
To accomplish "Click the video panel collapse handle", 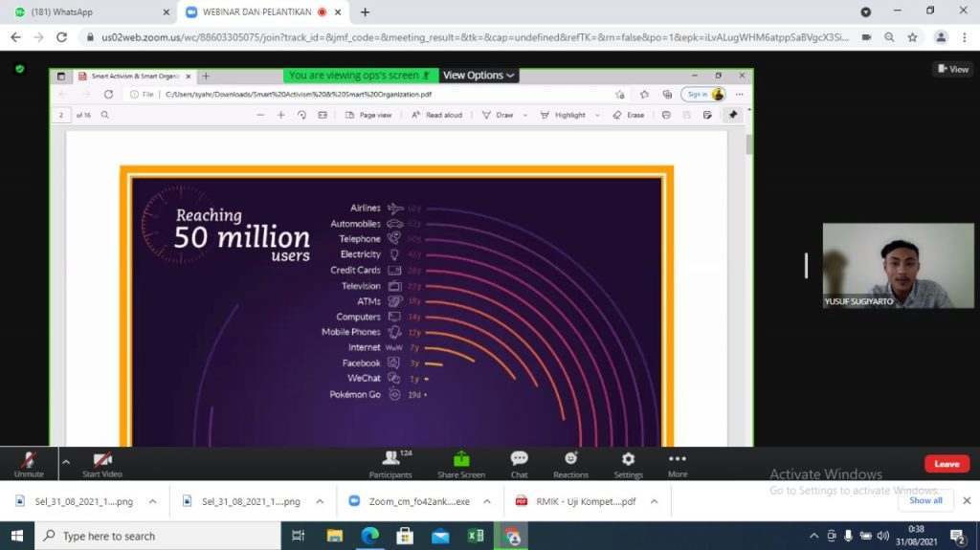I will pos(806,266).
